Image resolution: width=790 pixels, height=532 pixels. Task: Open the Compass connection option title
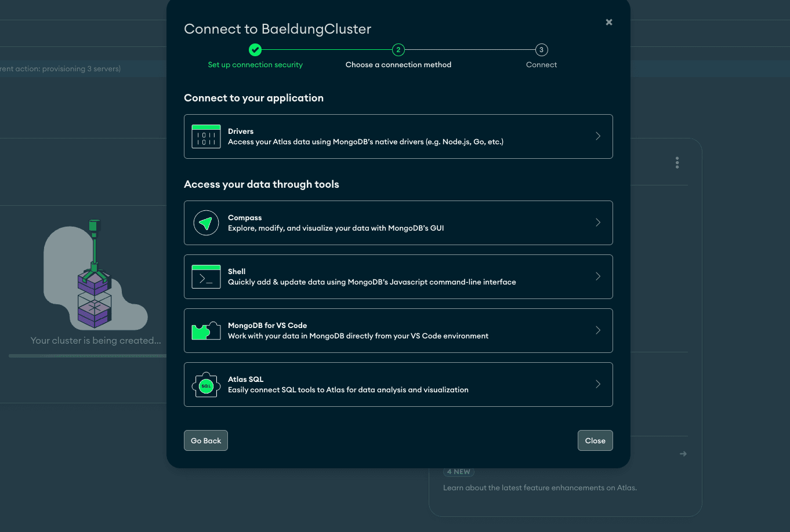point(245,218)
